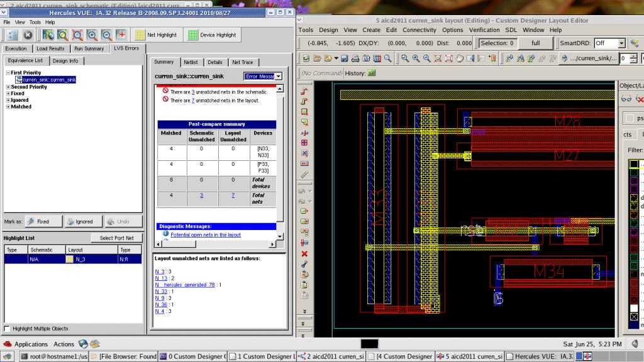Expand the Second Priority tree node

[x=8, y=87]
